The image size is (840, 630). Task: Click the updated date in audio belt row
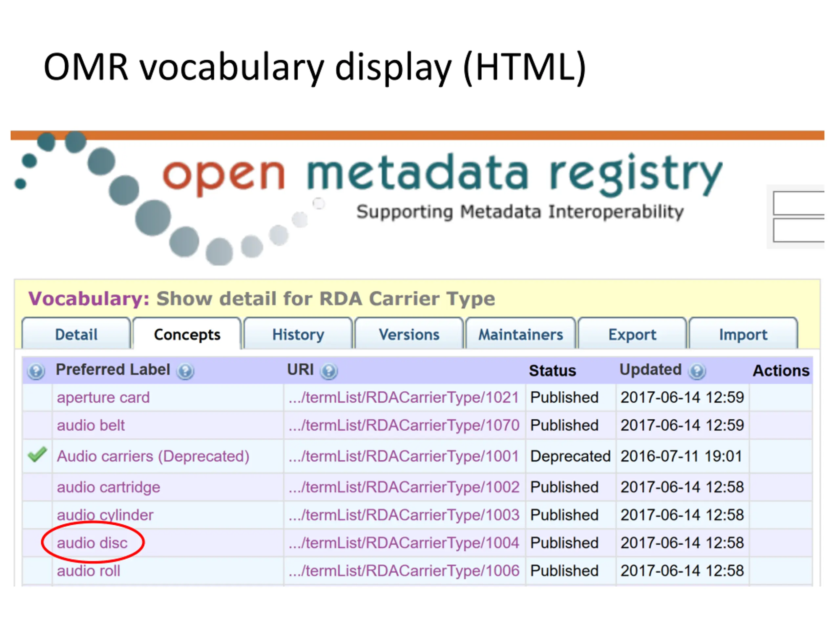coord(682,425)
